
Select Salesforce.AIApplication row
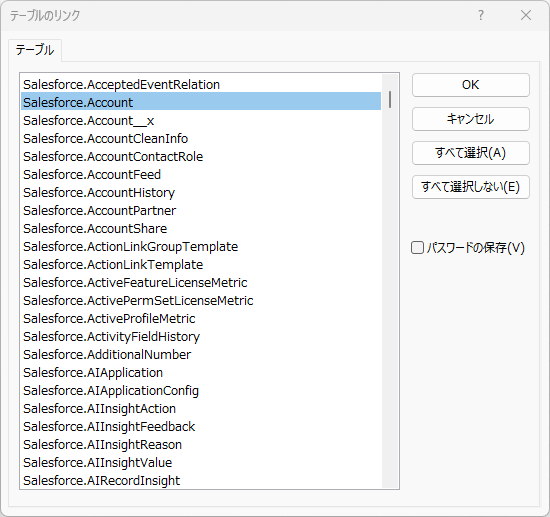pyautogui.click(x=201, y=372)
